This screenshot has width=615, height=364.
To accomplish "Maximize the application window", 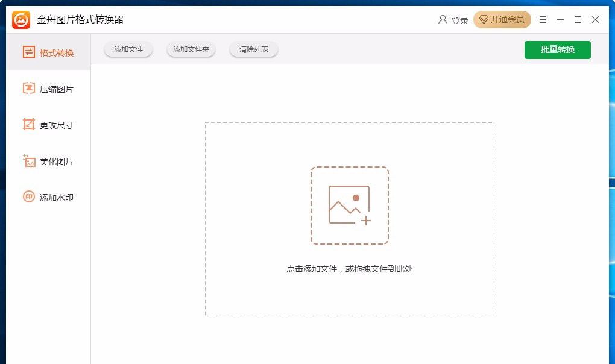I will coord(577,19).
